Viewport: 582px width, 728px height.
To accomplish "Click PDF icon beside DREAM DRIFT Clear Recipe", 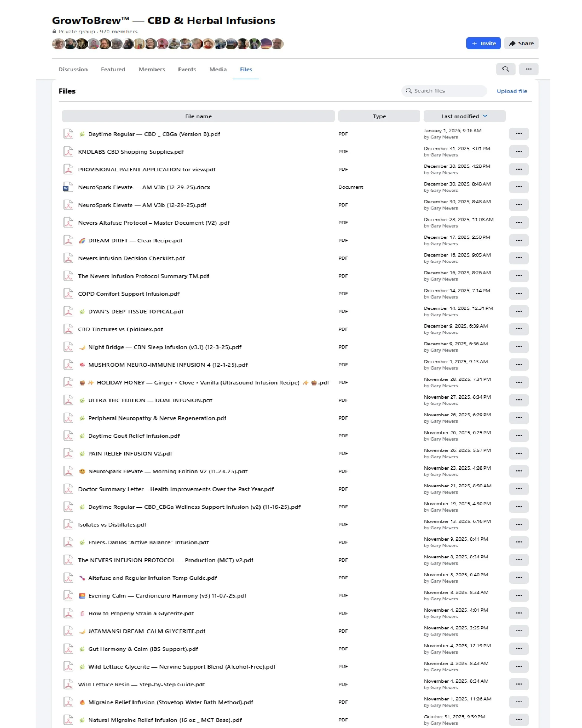I will [x=68, y=240].
